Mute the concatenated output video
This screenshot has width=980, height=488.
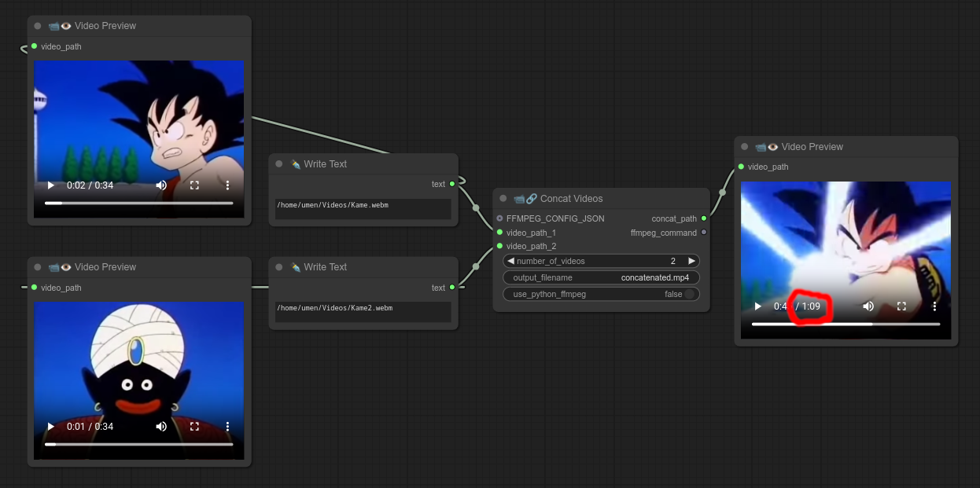pyautogui.click(x=868, y=306)
